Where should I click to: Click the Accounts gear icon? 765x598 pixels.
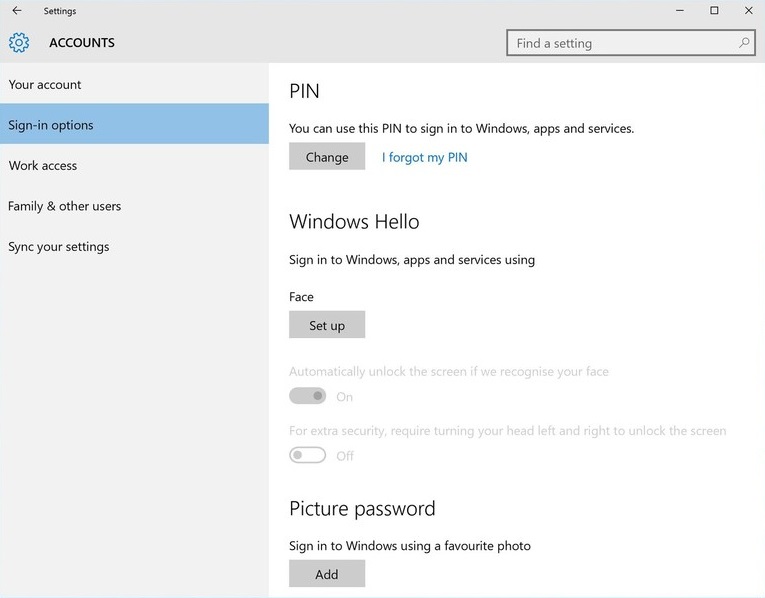[19, 43]
